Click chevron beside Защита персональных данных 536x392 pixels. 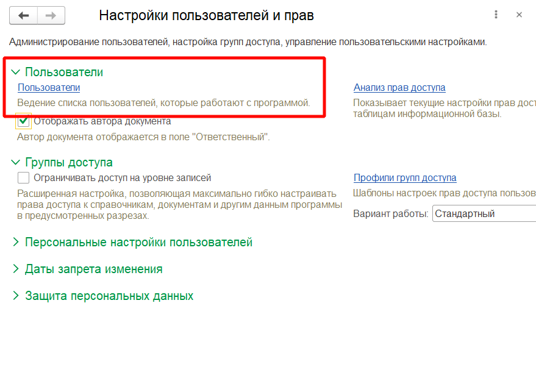[15, 296]
